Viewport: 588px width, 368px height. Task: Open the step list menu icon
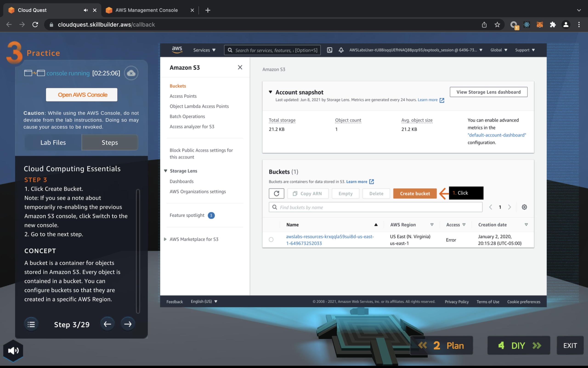click(x=31, y=324)
